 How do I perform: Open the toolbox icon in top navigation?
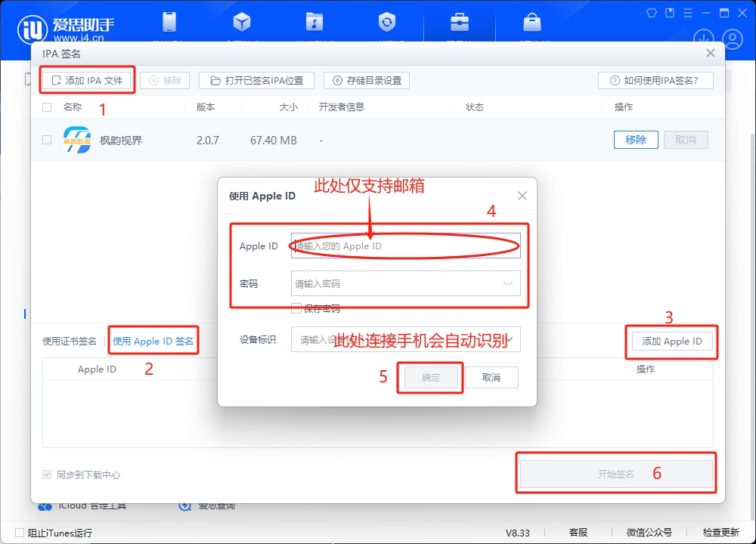pyautogui.click(x=460, y=22)
